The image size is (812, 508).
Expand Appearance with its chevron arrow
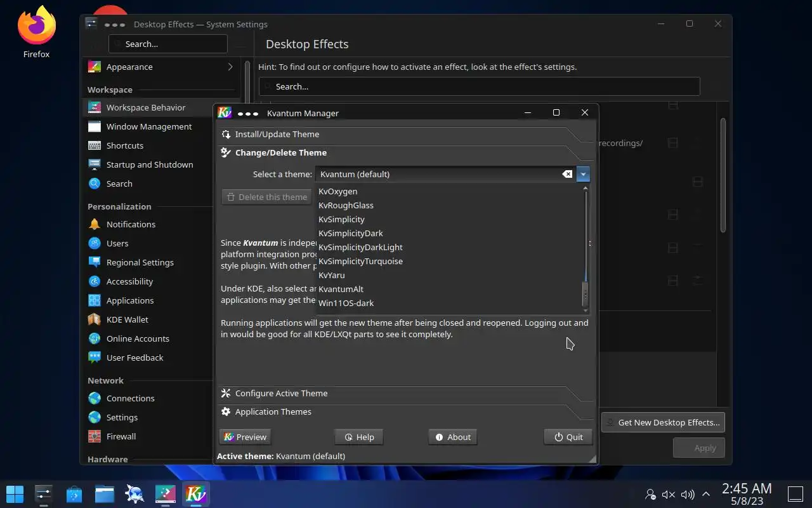pyautogui.click(x=230, y=67)
